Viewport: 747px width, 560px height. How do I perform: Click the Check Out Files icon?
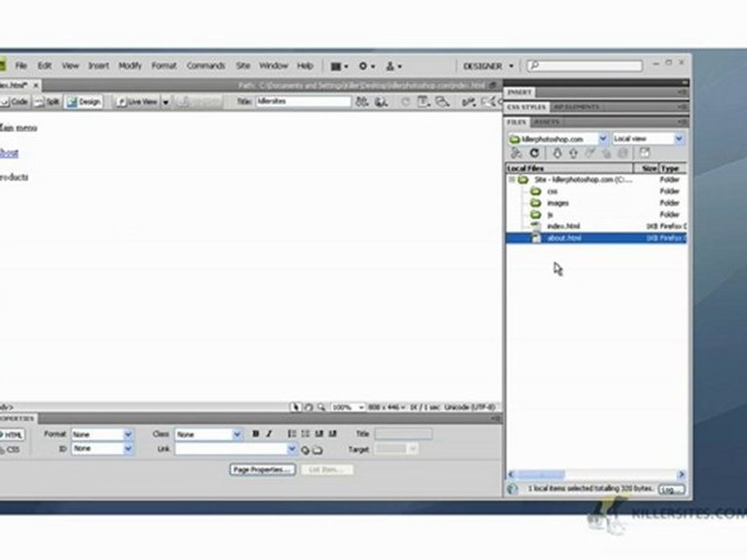coord(590,153)
